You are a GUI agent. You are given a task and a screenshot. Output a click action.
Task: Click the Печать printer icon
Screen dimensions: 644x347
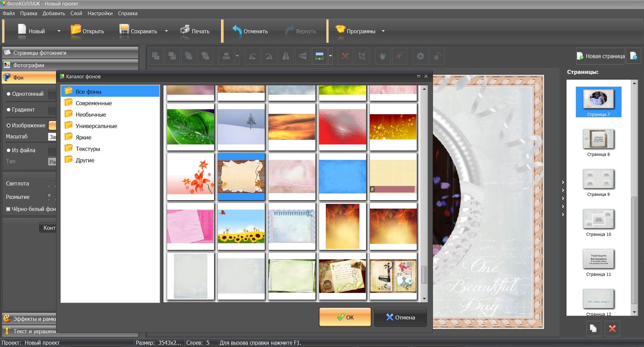[185, 31]
